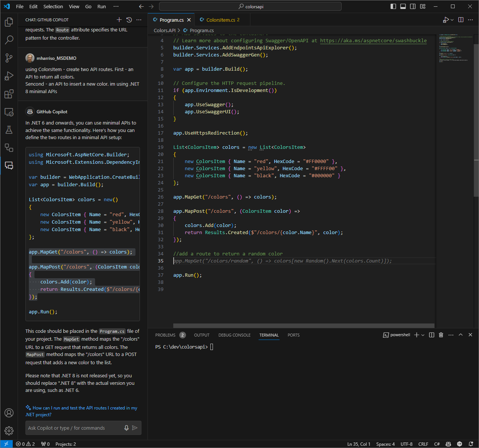
Task: Open editor more actions ellipsis
Action: [470, 20]
